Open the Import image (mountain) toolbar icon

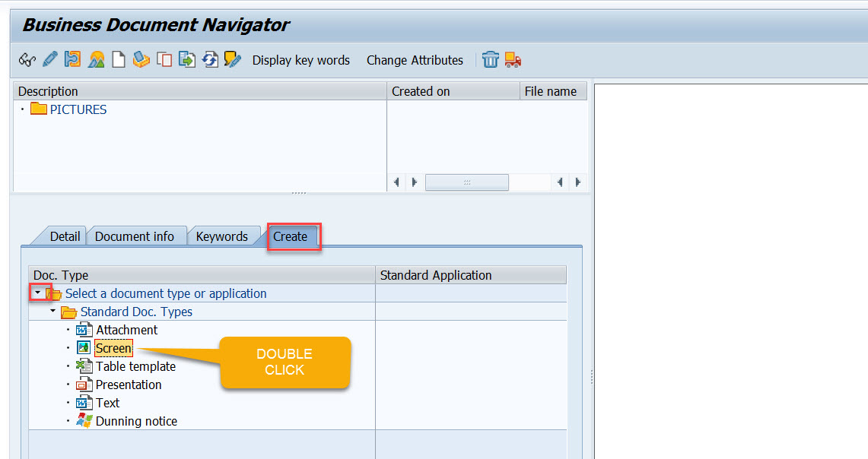click(95, 60)
